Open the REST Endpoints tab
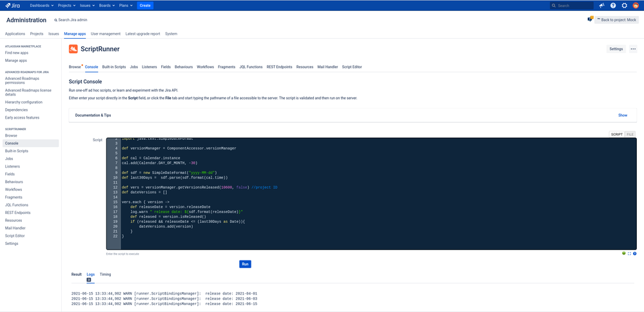 pos(279,66)
